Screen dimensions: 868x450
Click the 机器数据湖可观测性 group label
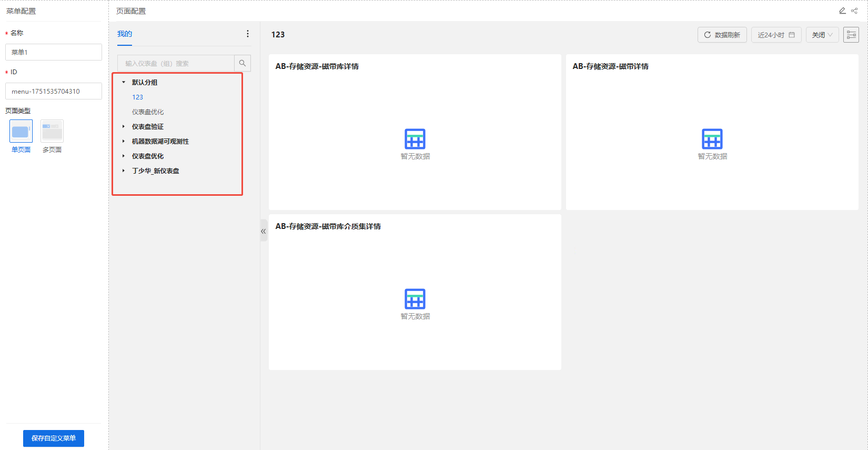160,141
